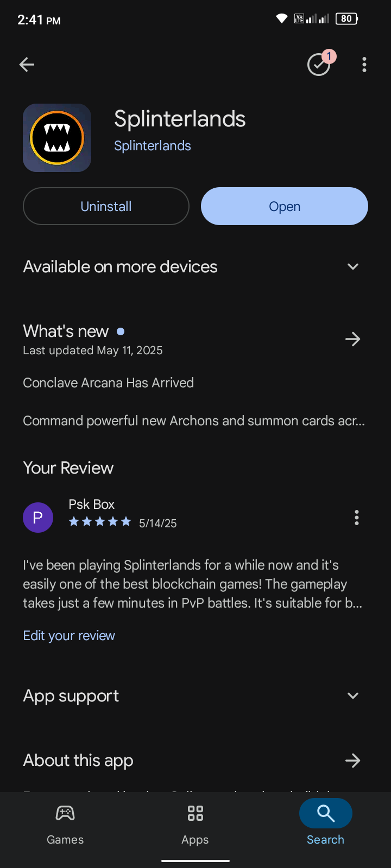The width and height of the screenshot is (391, 868).
Task: Open the Splinterlands developer link
Action: point(153,146)
